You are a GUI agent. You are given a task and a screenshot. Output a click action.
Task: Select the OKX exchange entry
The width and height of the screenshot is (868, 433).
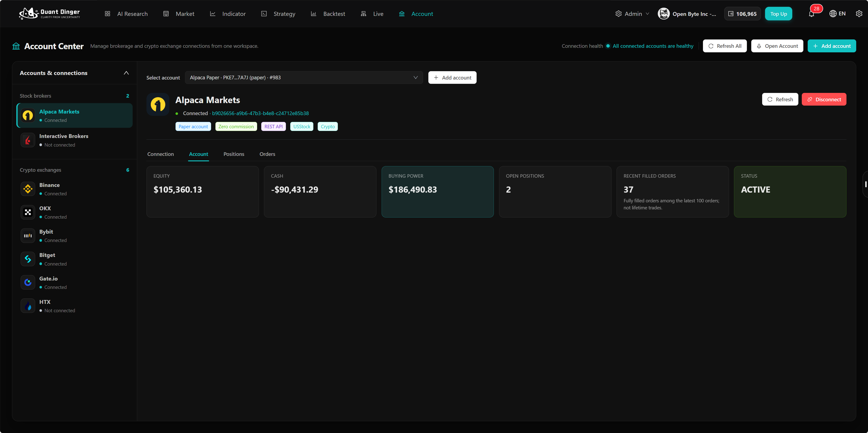tap(74, 213)
